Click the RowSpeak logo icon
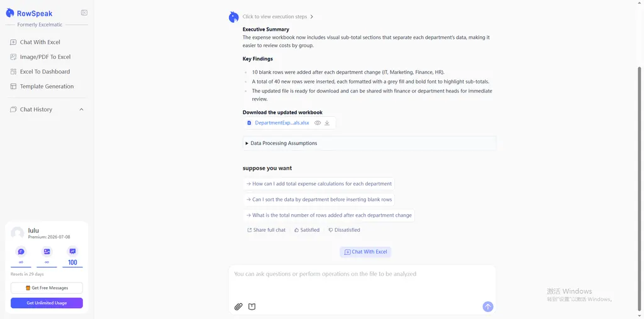The image size is (644, 319). (x=10, y=13)
